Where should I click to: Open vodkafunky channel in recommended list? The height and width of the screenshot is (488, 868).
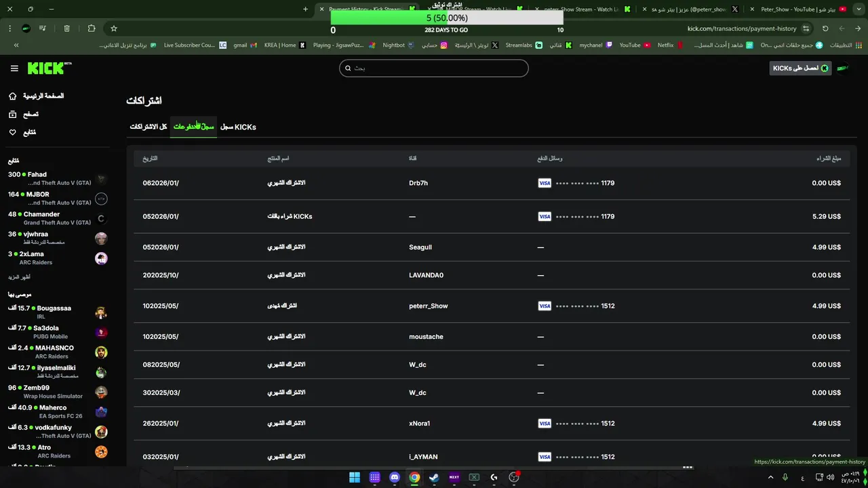pos(57,432)
